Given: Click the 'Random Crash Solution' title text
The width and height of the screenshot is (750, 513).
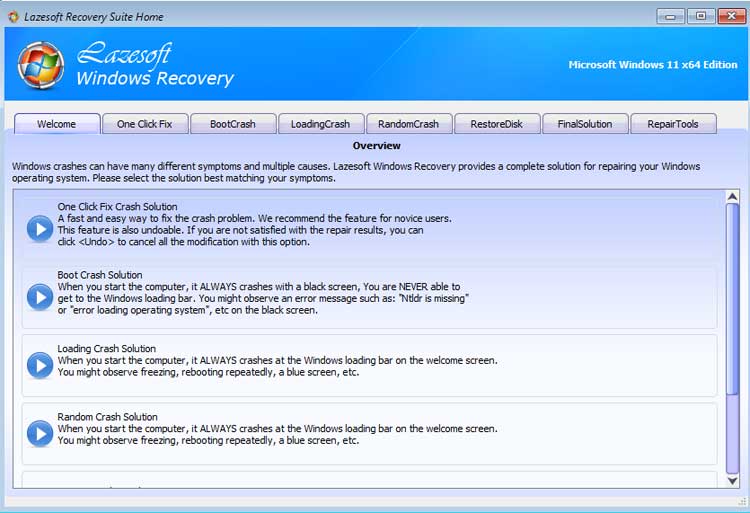Looking at the screenshot, I should tap(107, 417).
